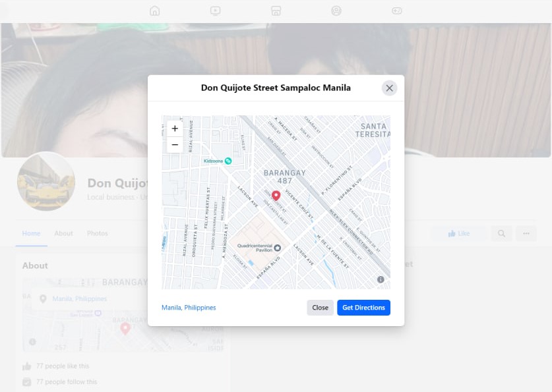The width and height of the screenshot is (552, 392).
Task: Click the Quadricentennial Pavilion map marker
Action: 278,248
